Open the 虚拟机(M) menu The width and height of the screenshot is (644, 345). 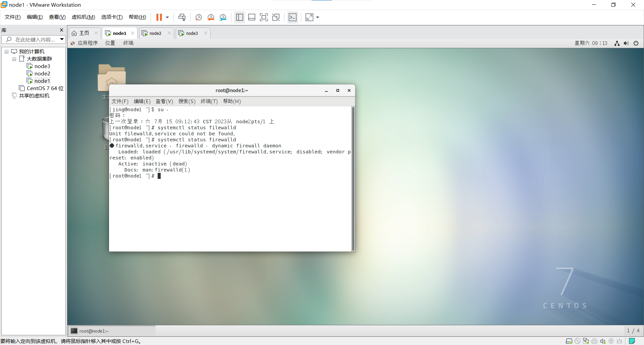tap(84, 17)
